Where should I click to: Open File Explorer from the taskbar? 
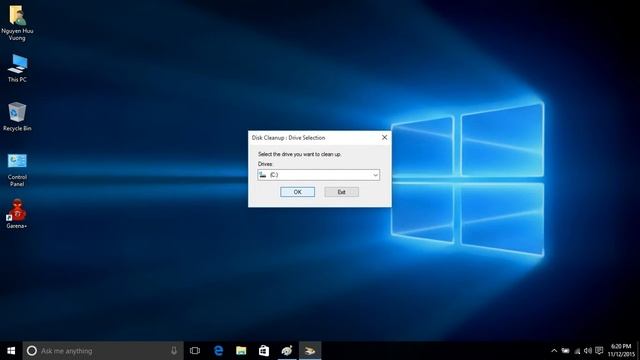coord(241,351)
